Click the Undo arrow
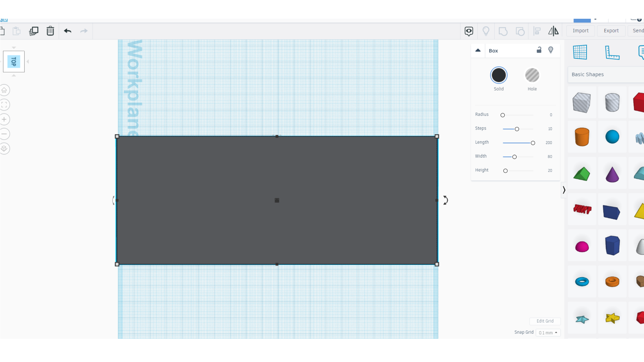The image size is (644, 362). 68,31
